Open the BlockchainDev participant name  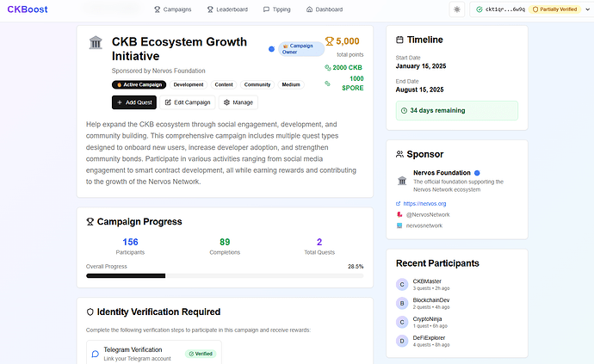tap(431, 300)
